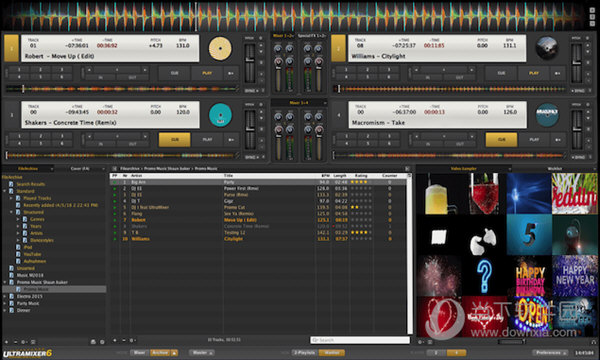
Task: Click the teal vinyl disc of deck 3
Action: pyautogui.click(x=220, y=115)
